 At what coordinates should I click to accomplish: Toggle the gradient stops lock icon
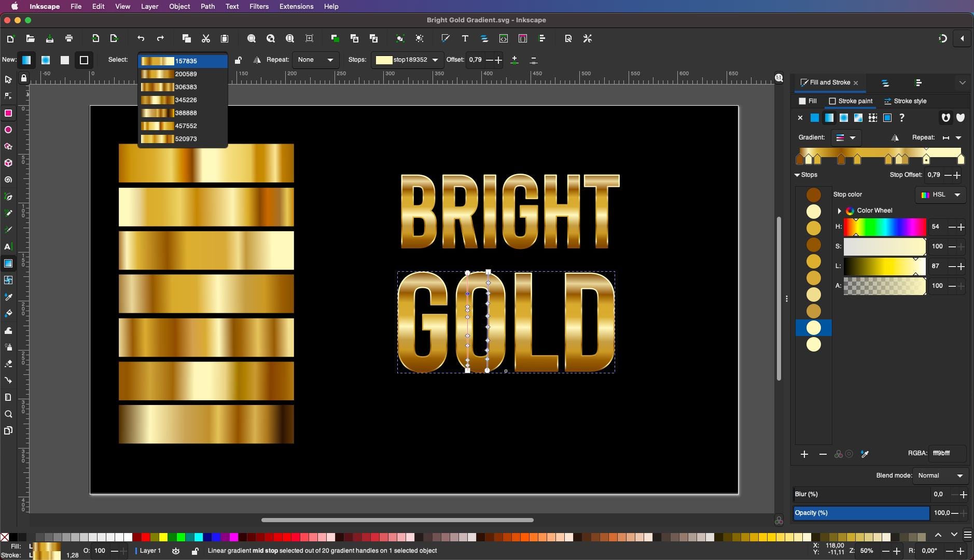click(238, 60)
